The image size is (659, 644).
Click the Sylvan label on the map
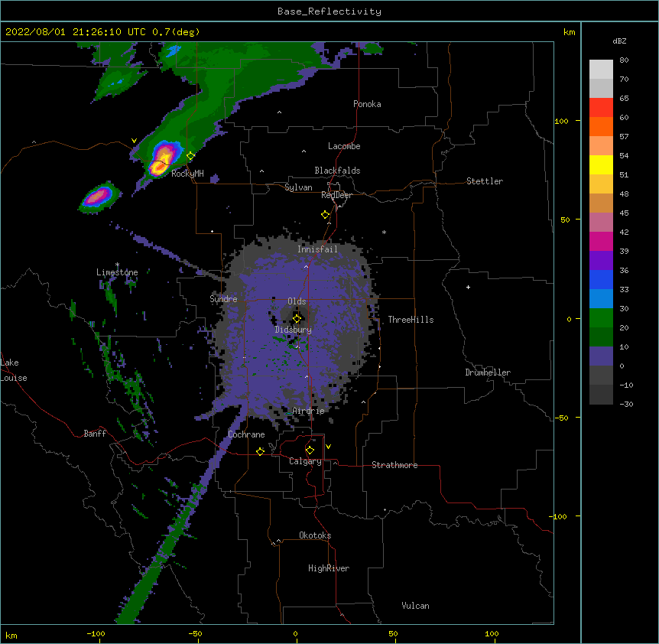[x=298, y=187]
